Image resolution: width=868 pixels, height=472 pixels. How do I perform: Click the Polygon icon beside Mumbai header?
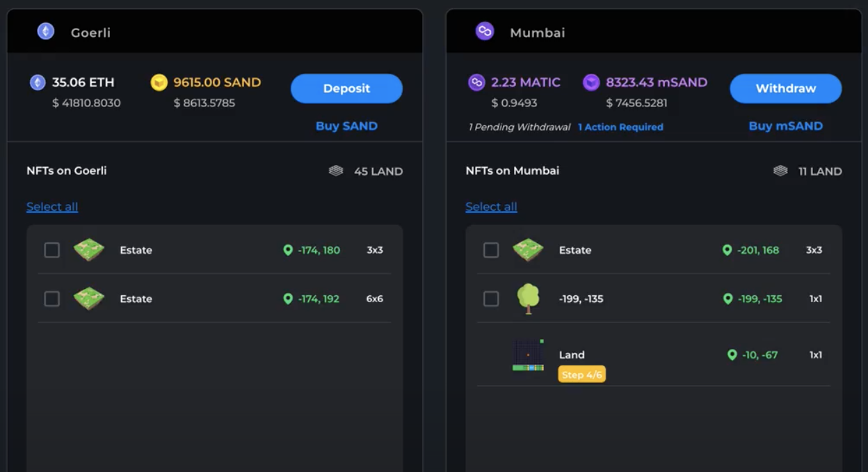click(x=485, y=31)
